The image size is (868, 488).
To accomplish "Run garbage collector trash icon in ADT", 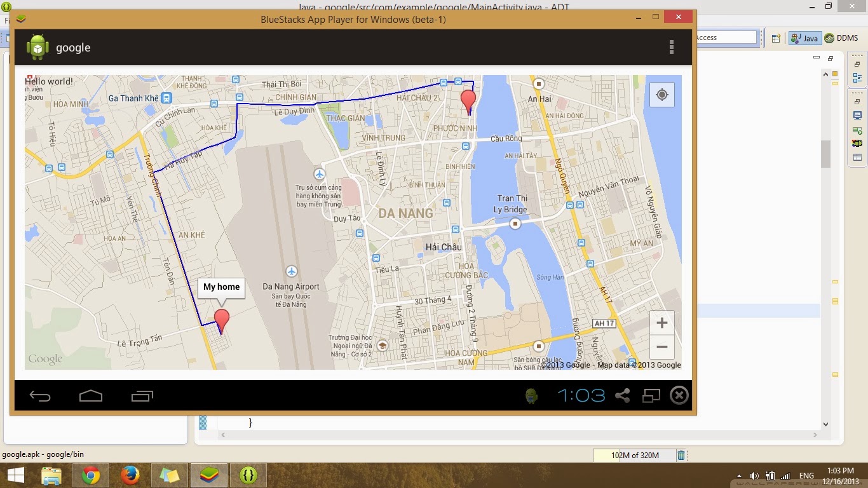I will tap(681, 455).
